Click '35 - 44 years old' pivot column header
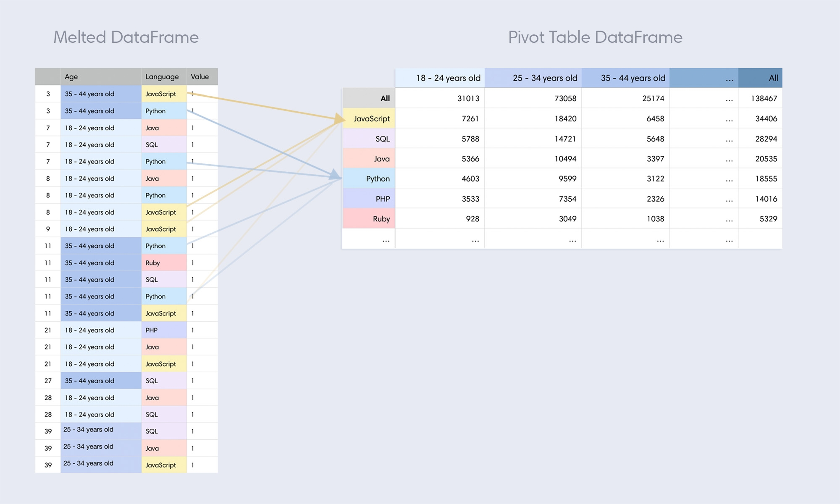The height and width of the screenshot is (504, 840). pyautogui.click(x=625, y=78)
